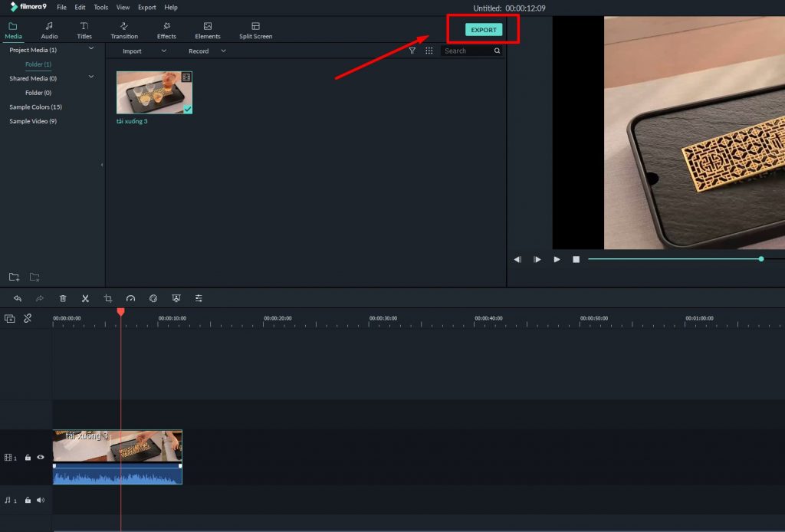Viewport: 785px width, 532px height.
Task: Mute the audio track speaker icon
Action: 41,500
